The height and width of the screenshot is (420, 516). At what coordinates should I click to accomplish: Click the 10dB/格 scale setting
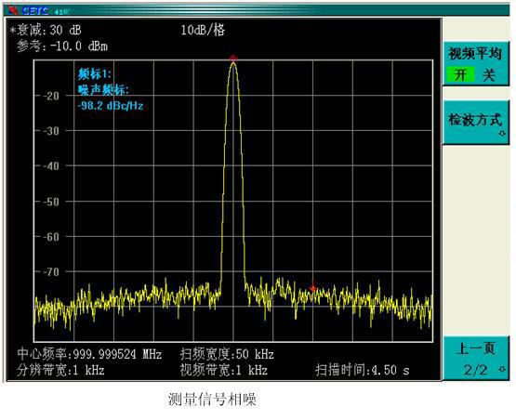203,31
